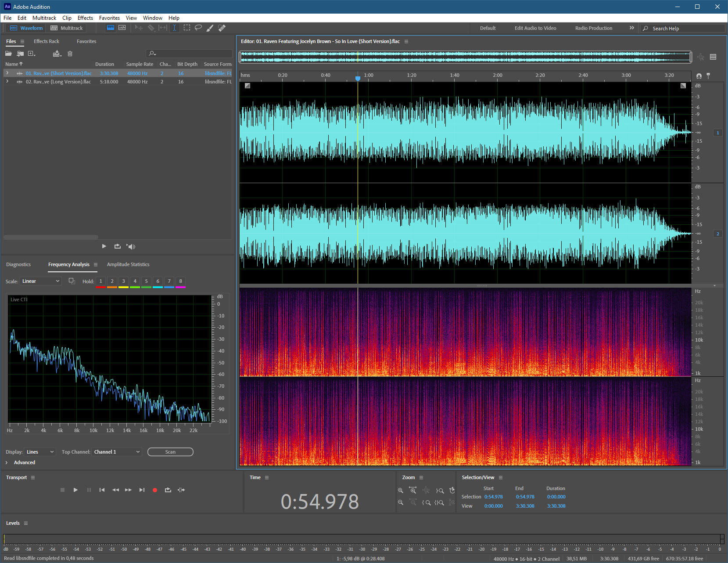The width and height of the screenshot is (728, 563).
Task: Open the Files panel hamburger menu
Action: [22, 41]
